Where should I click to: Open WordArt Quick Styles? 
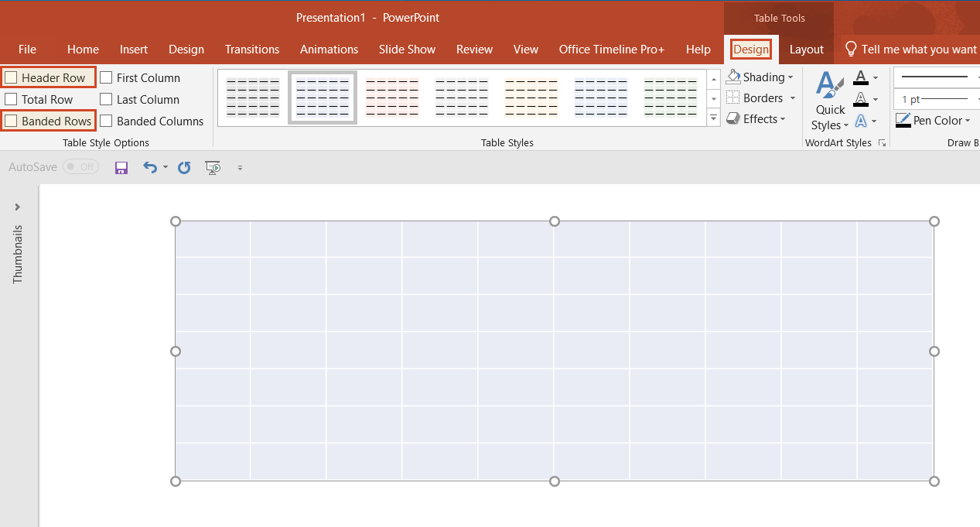coord(828,101)
